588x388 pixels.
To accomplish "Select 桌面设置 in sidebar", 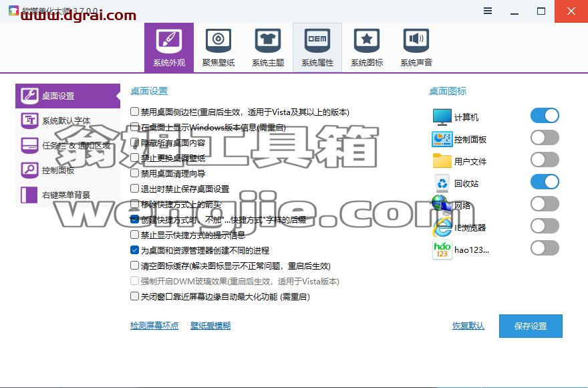I will 67,96.
